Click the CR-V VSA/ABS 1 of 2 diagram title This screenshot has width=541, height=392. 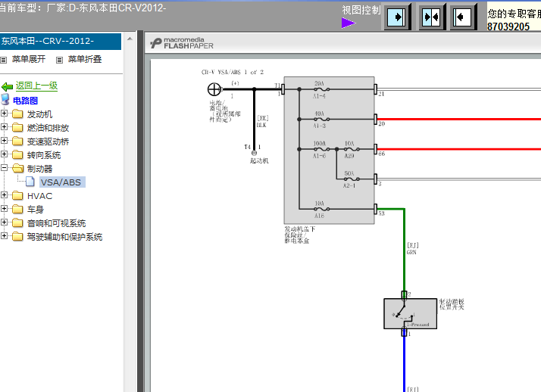233,72
